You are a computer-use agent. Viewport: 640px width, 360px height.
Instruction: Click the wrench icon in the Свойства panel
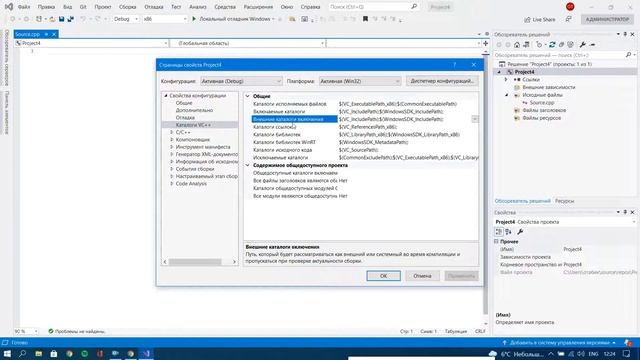(520, 232)
